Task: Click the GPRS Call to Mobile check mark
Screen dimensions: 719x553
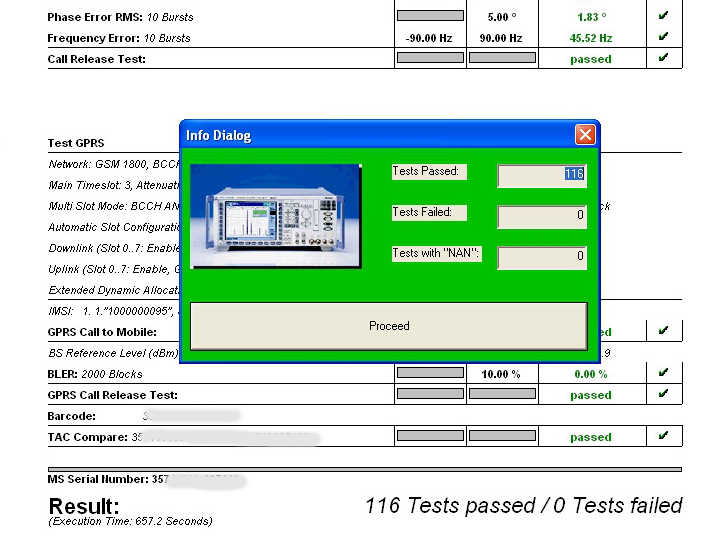Action: (x=662, y=331)
